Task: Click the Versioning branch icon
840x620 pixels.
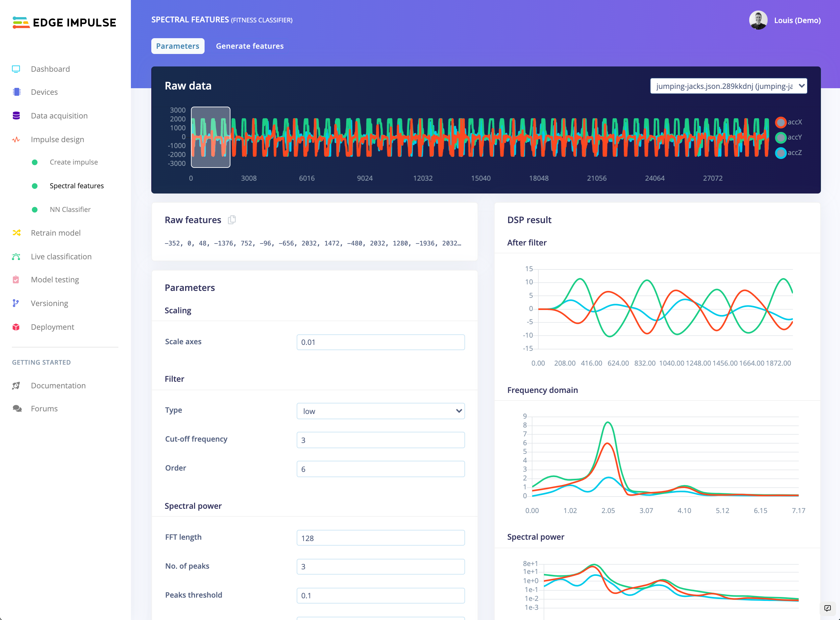Action: (15, 303)
